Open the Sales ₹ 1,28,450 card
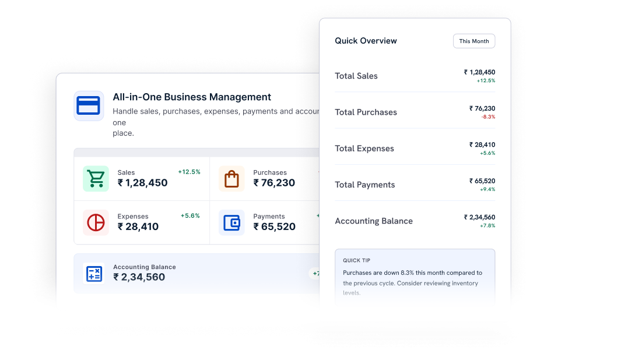 coord(142,179)
